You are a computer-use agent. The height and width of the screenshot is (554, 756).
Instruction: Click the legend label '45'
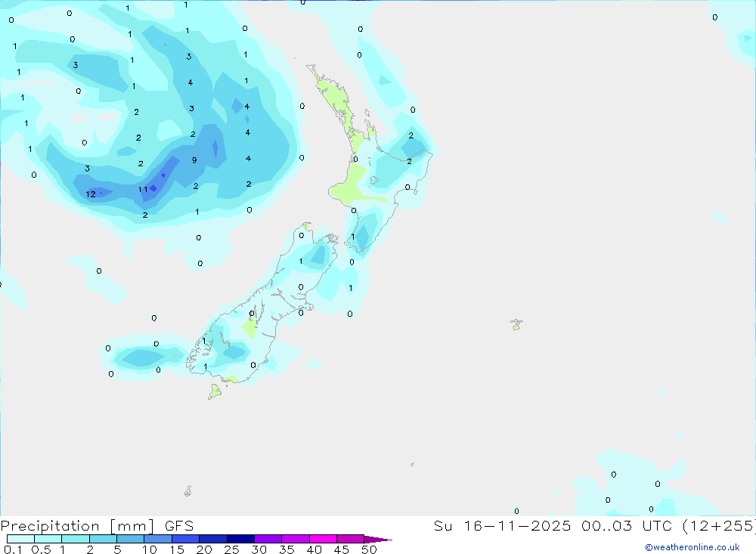pos(342,549)
